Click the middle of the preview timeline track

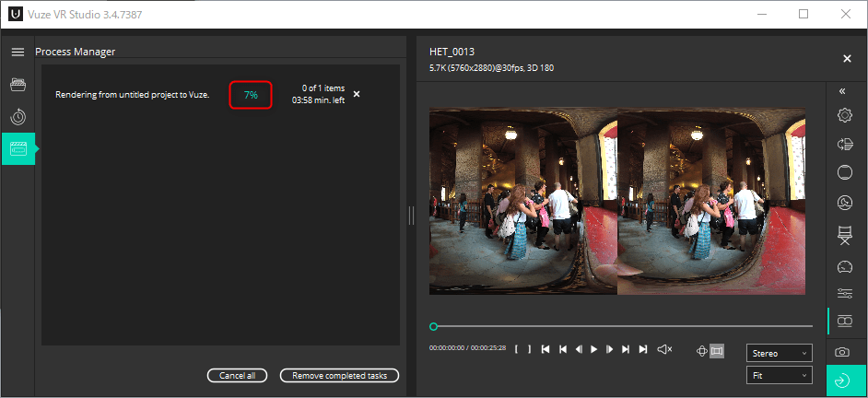point(621,326)
